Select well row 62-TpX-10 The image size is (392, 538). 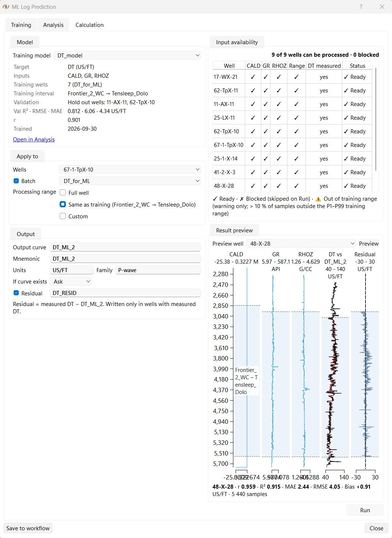coord(292,131)
